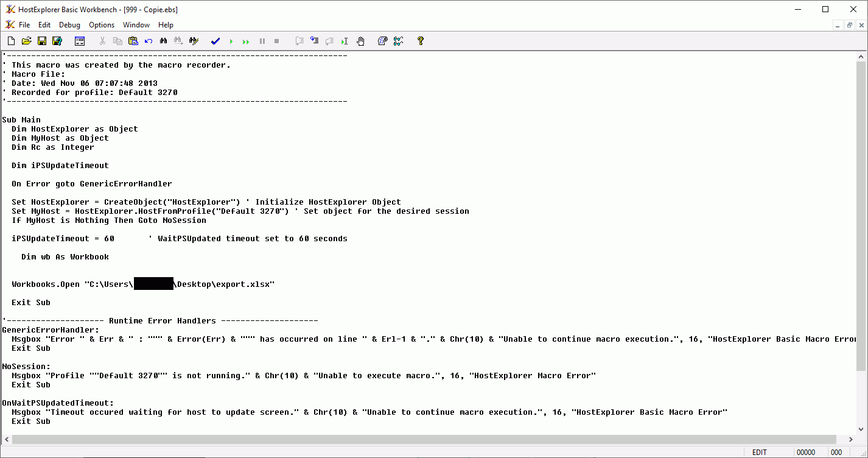
Task: Restore the inner document window
Action: coord(849,25)
